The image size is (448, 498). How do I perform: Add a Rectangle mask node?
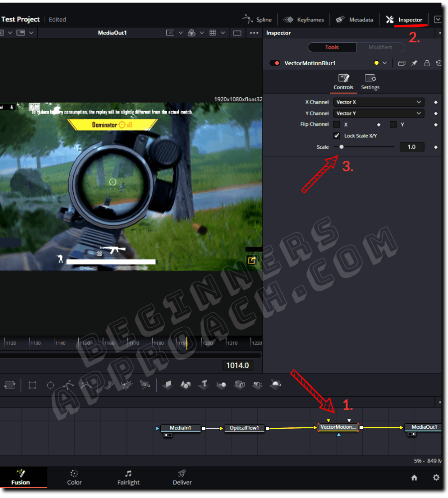pos(33,384)
